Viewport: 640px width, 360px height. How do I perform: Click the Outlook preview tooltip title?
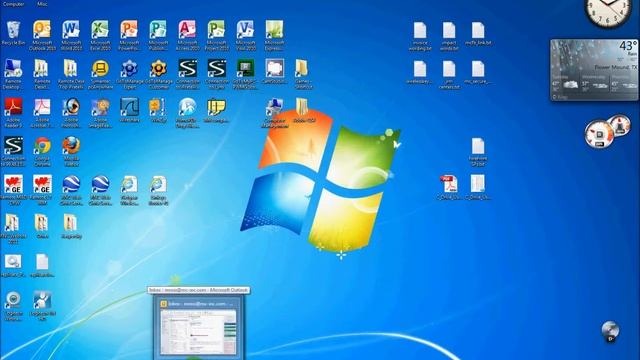point(198,290)
